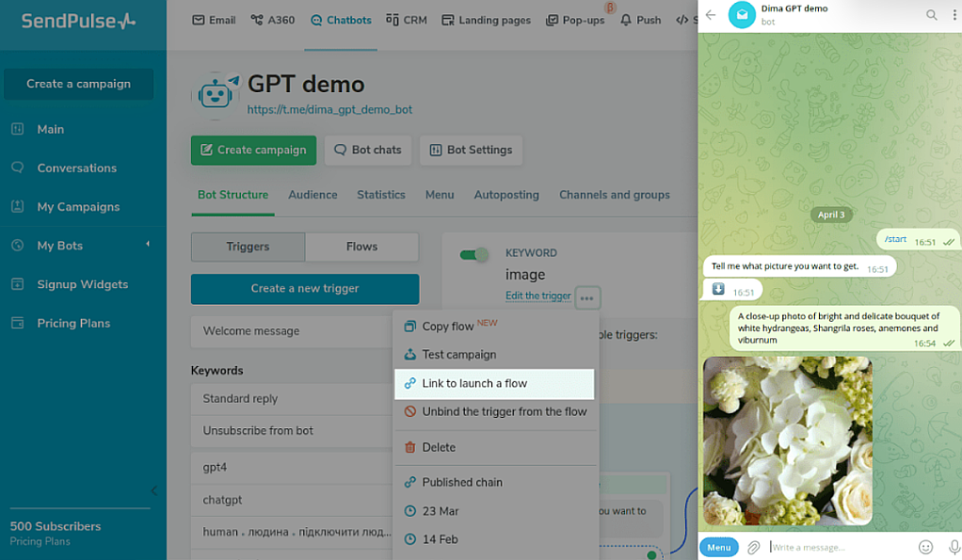Select the chatgpt keyword trigger
This screenshot has width=962, height=560.
292,500
